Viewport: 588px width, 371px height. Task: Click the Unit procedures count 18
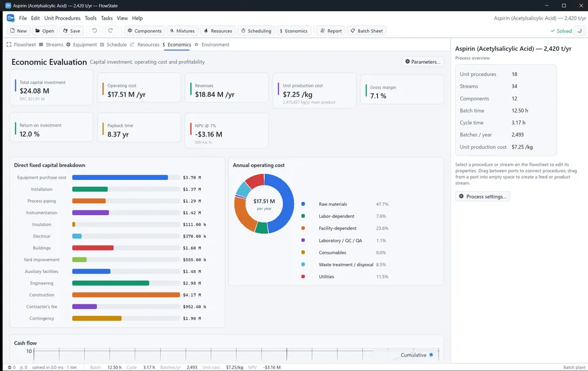(514, 74)
